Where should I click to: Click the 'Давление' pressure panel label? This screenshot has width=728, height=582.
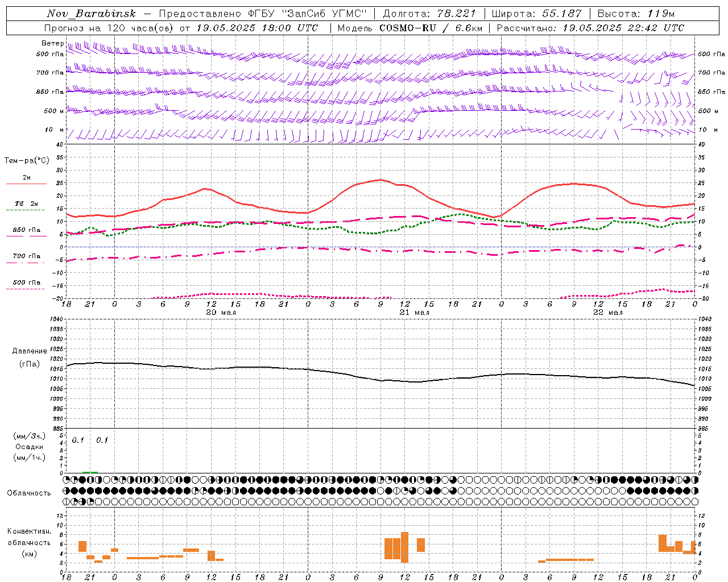pyautogui.click(x=29, y=351)
